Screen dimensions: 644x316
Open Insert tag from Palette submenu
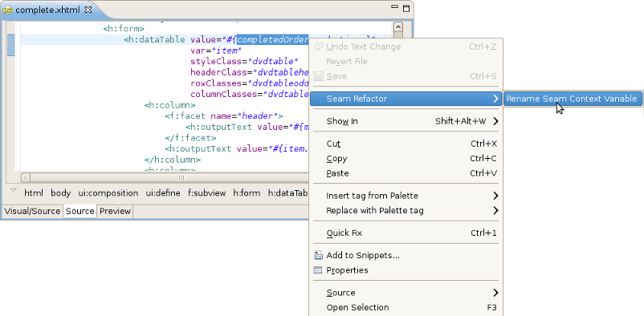(x=406, y=196)
